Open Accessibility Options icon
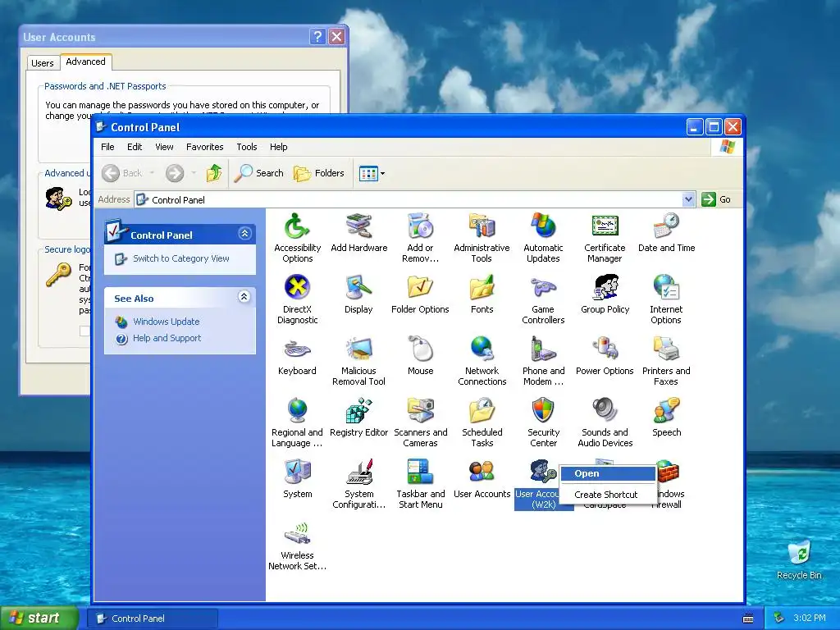 297,237
